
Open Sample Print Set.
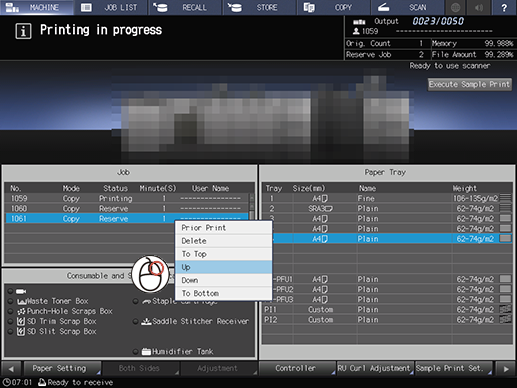coord(454,368)
